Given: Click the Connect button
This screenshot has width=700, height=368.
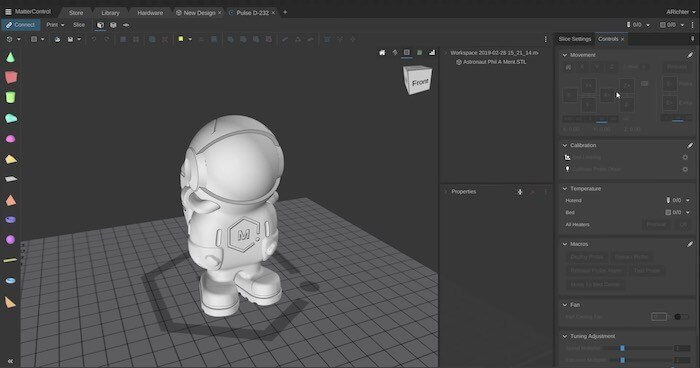Looking at the screenshot, I should click(21, 25).
